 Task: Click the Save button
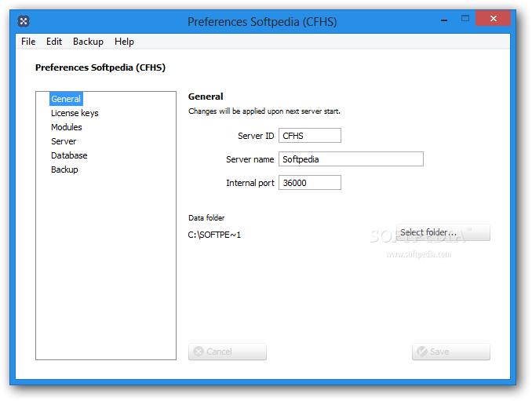pos(451,352)
